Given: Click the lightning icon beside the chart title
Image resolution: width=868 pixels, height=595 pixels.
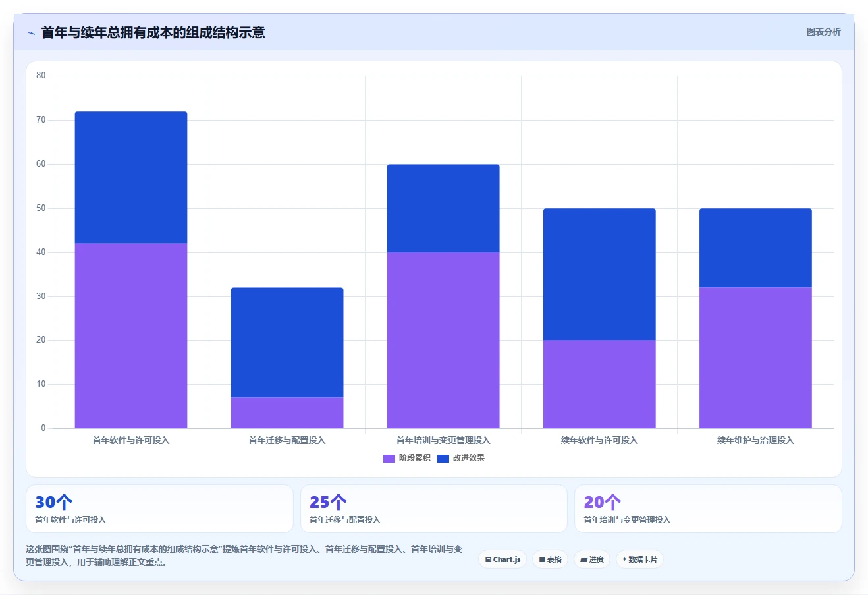Looking at the screenshot, I should pos(31,33).
